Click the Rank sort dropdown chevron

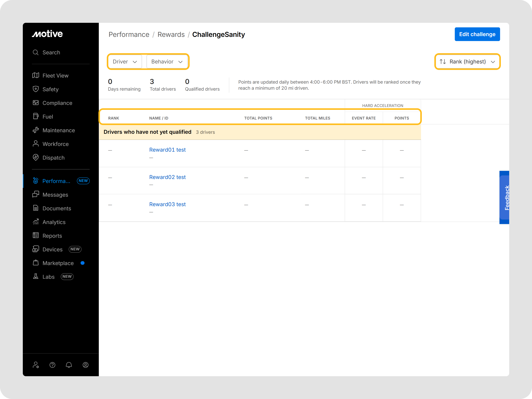coord(493,62)
